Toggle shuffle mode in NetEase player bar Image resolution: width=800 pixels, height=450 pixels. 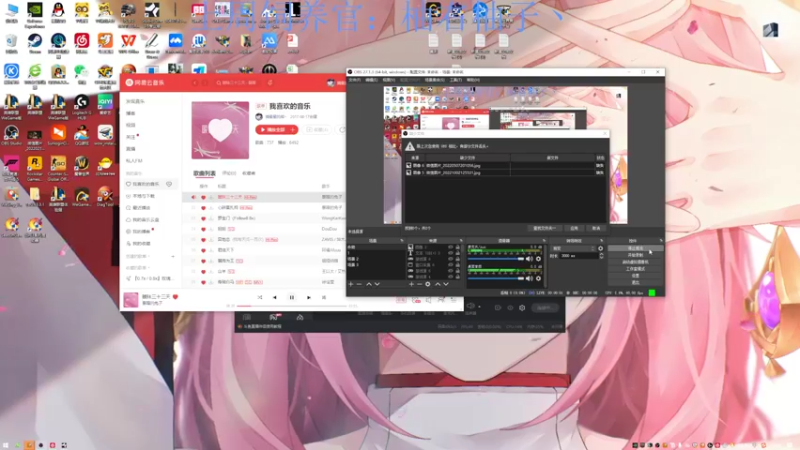[x=260, y=297]
